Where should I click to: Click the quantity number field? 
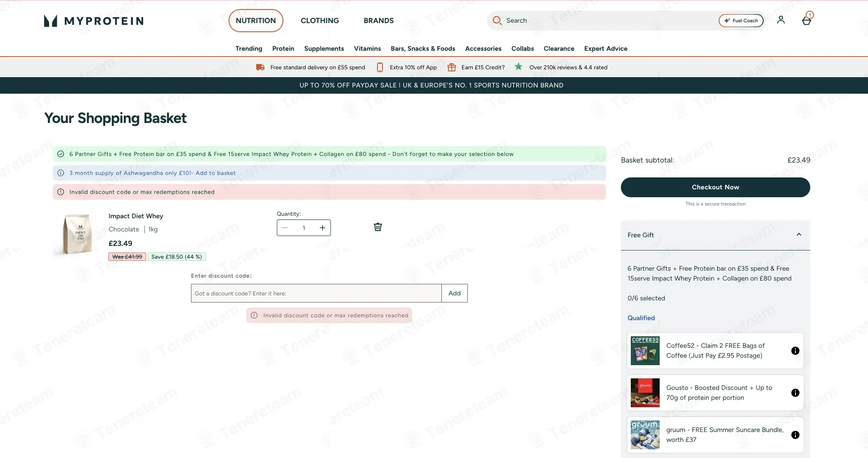[x=304, y=228]
